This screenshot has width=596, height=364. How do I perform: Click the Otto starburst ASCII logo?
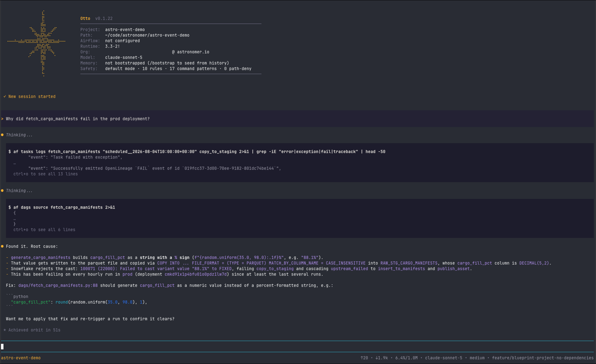pyautogui.click(x=36, y=43)
